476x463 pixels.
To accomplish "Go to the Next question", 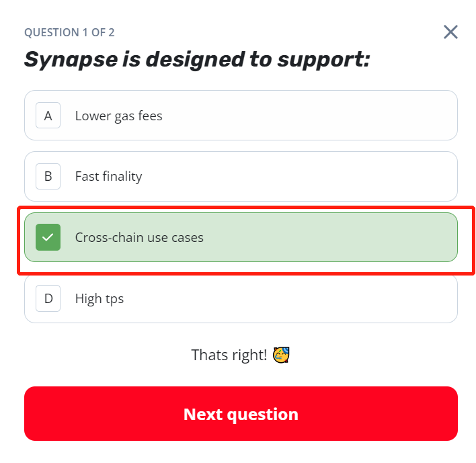I will tap(241, 414).
